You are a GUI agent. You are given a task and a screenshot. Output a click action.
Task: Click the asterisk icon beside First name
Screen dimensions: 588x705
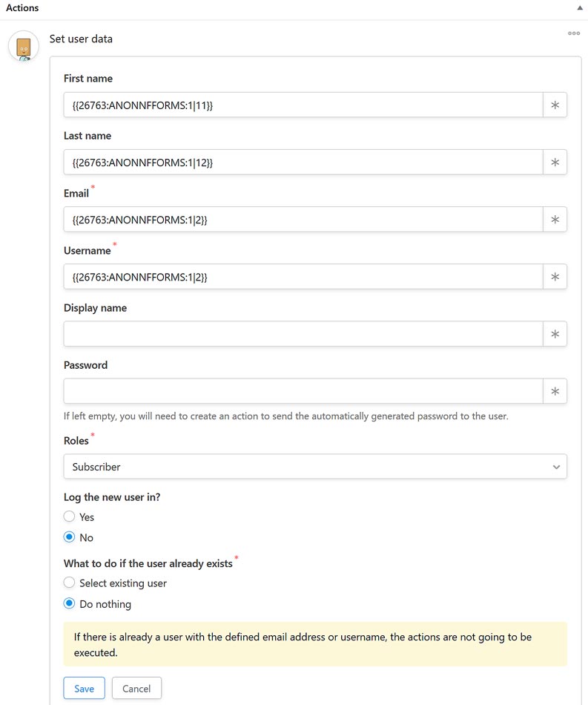click(555, 105)
